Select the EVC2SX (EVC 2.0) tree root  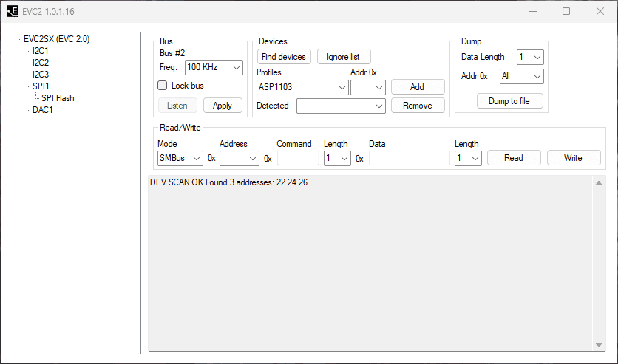57,39
